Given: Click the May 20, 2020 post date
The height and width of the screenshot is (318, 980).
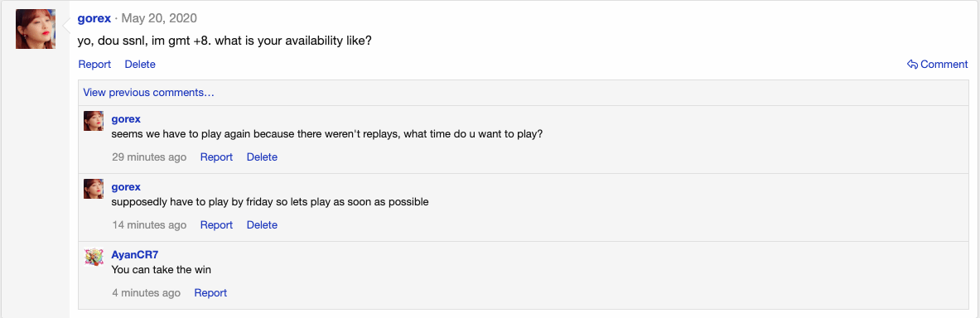Looking at the screenshot, I should pos(159,18).
